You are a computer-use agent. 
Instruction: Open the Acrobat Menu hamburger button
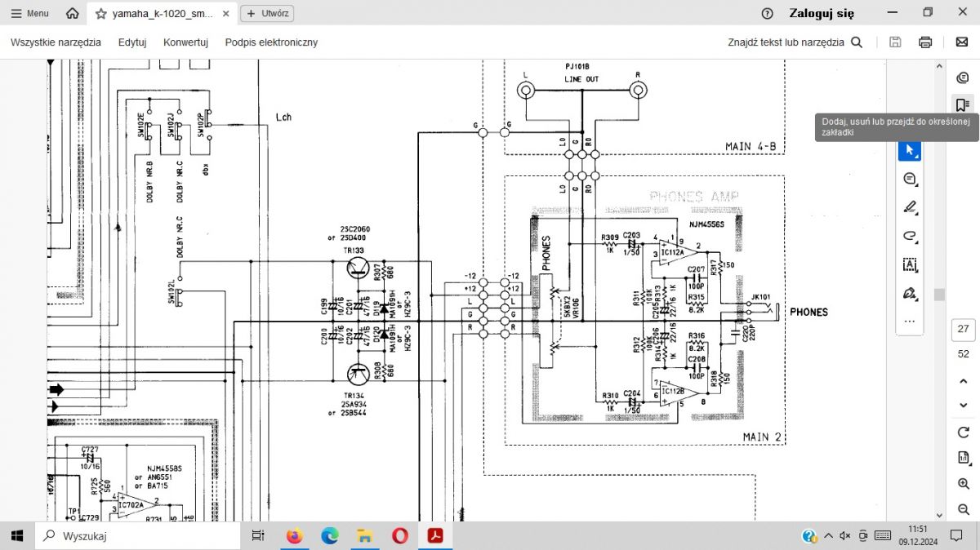coord(30,13)
